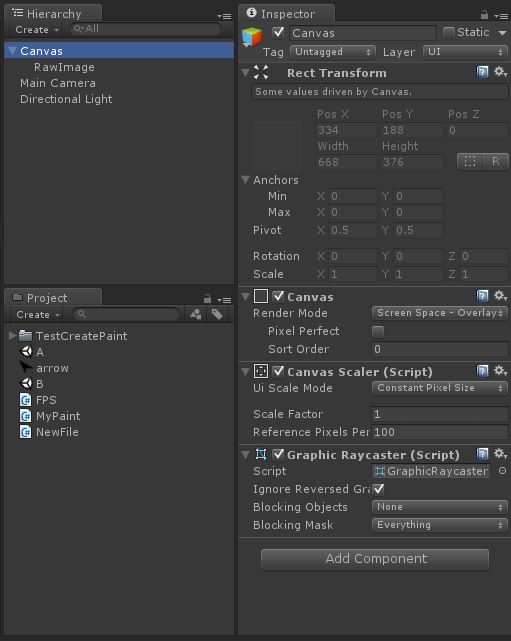This screenshot has height=641, width=511.
Task: Open Rect Transform gear settings menu
Action: coord(500,72)
